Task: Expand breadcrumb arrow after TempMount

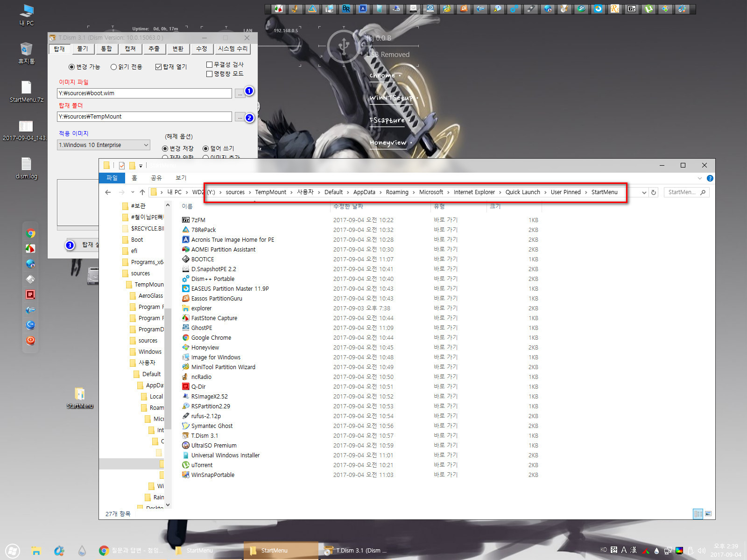Action: 292,192
